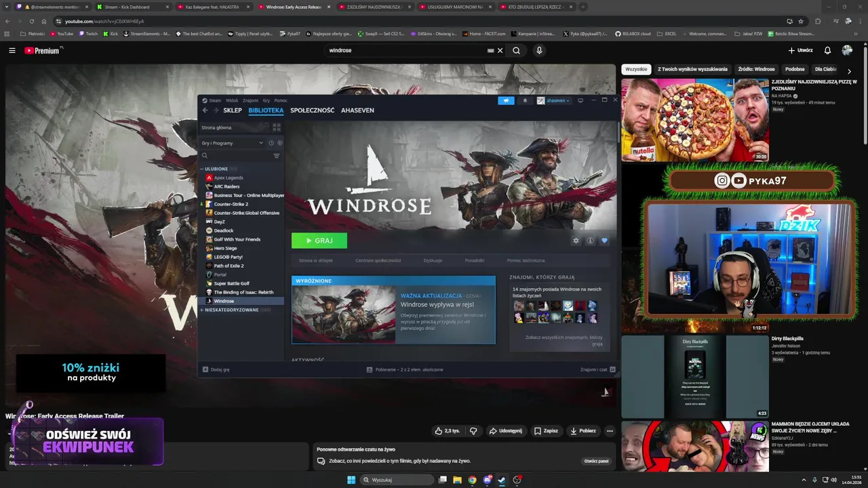Show more chips with the right chevron
Image resolution: width=868 pixels, height=488 pixels.
(x=849, y=70)
